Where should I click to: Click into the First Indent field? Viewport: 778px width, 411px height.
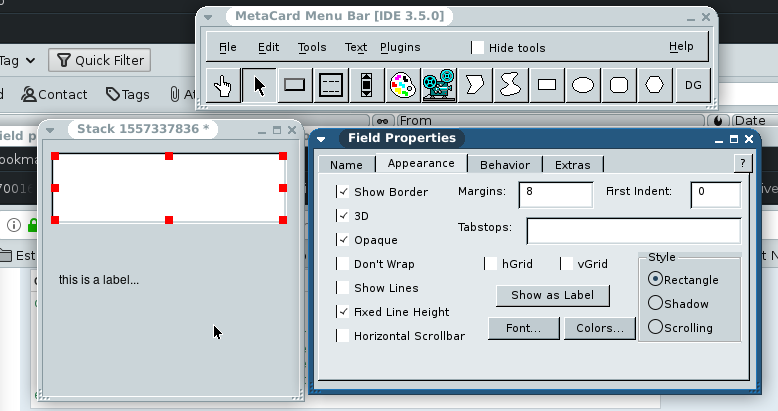(x=715, y=195)
